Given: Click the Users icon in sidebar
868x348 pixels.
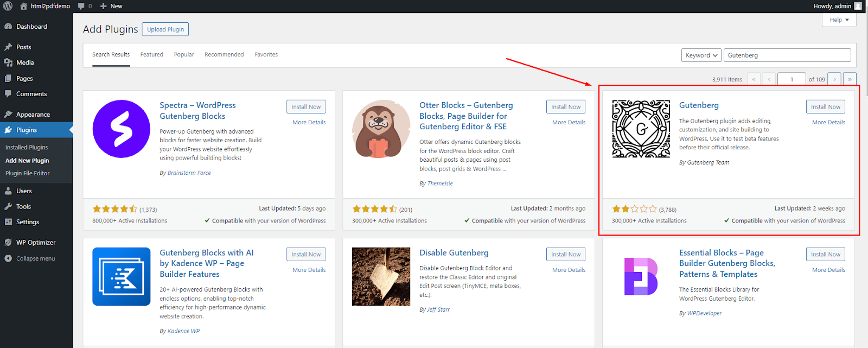Looking at the screenshot, I should [8, 191].
